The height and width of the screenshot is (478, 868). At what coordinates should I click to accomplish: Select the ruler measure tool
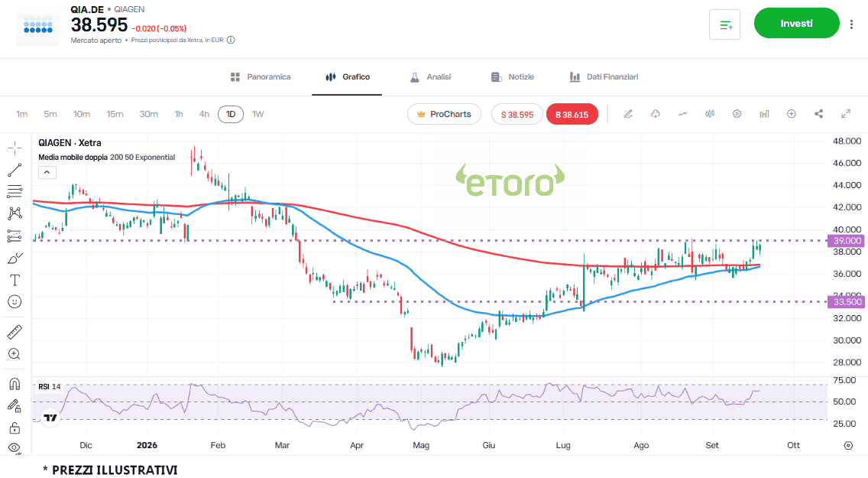point(15,332)
